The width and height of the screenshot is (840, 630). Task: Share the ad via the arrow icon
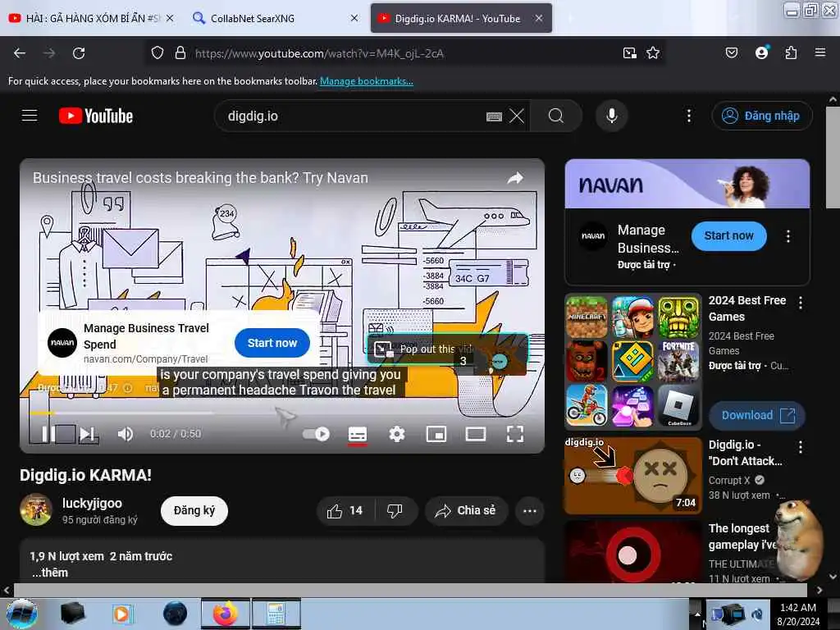515,178
